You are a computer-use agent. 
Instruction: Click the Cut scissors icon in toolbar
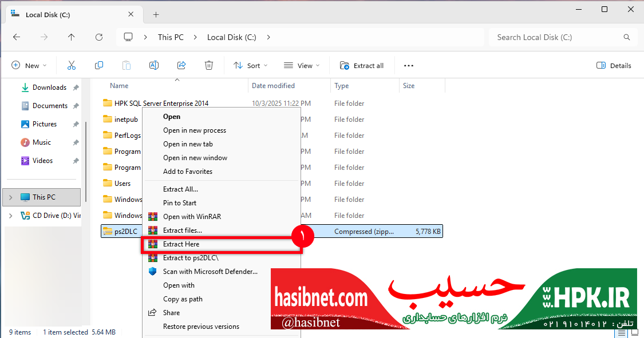(x=72, y=66)
